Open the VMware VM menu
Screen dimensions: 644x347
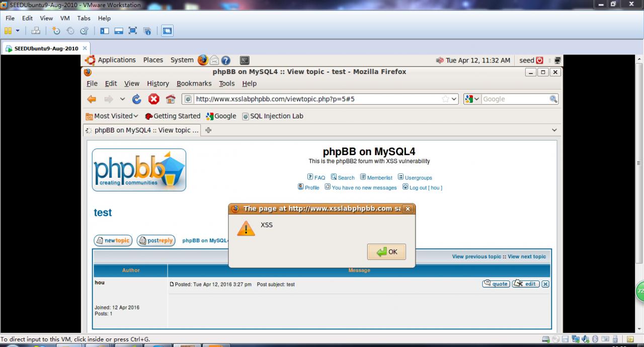tap(65, 18)
